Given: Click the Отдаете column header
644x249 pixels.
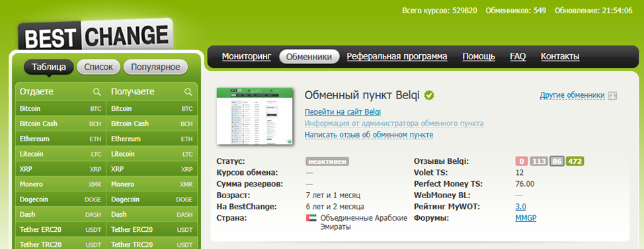Looking at the screenshot, I should point(36,92).
